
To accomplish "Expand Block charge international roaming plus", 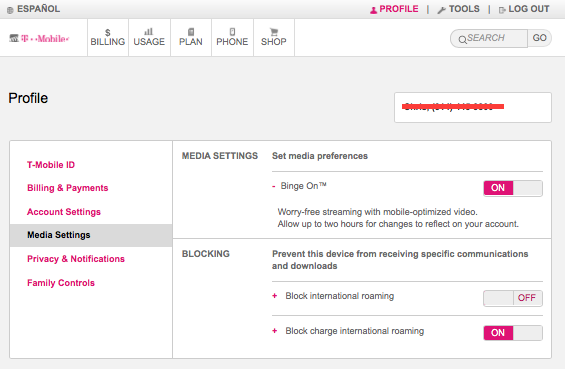I will (275, 331).
